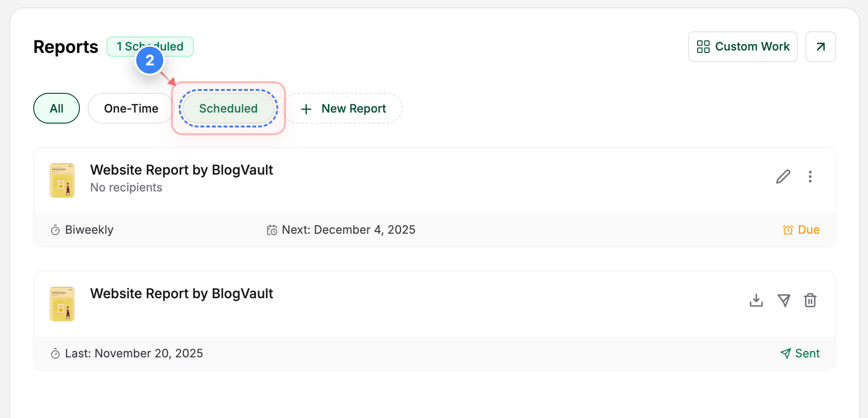Screen dimensions: 868x418
Task: Open the three-dot options menu on the scheduled report
Action: click(810, 177)
